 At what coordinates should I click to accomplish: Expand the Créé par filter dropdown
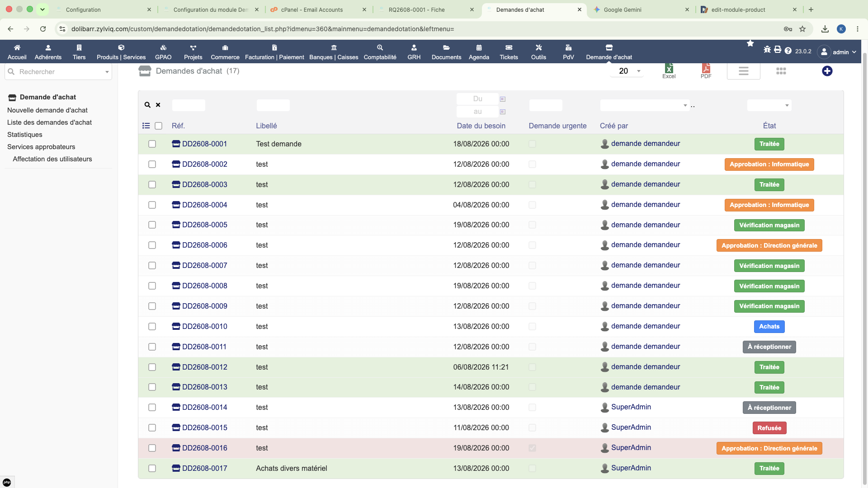[644, 105]
